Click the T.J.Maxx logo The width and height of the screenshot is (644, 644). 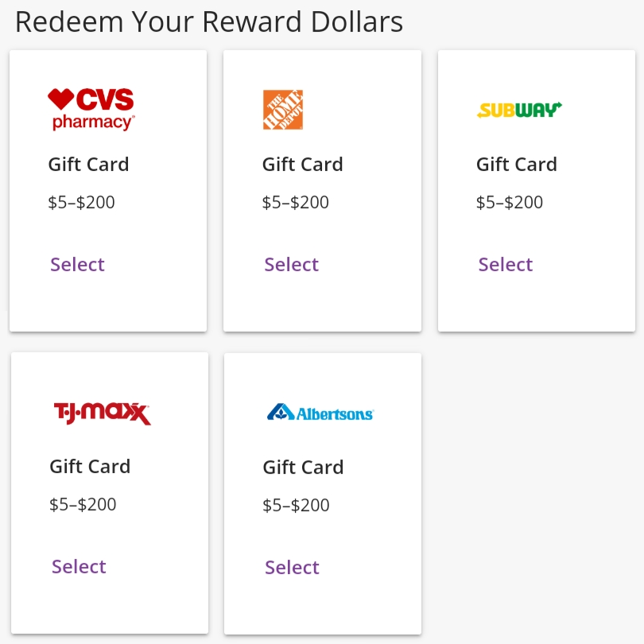(x=103, y=413)
